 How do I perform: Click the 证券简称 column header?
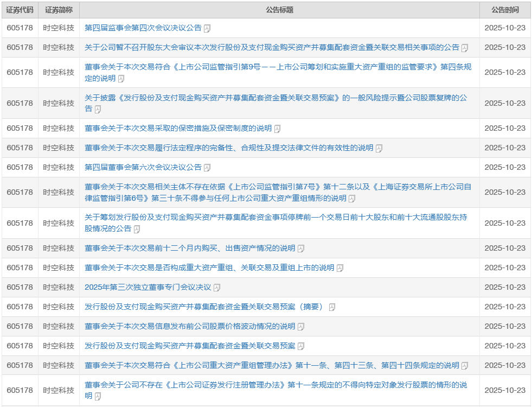pos(59,10)
